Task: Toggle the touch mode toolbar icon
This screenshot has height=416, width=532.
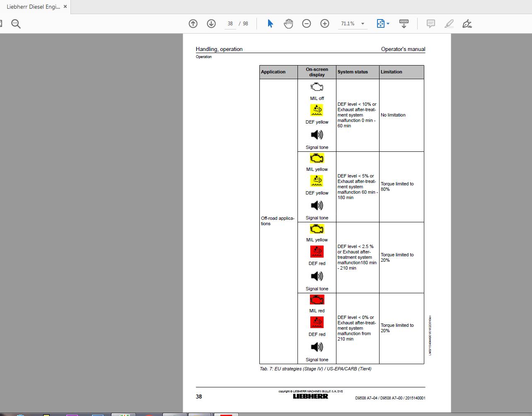Action: 404,24
